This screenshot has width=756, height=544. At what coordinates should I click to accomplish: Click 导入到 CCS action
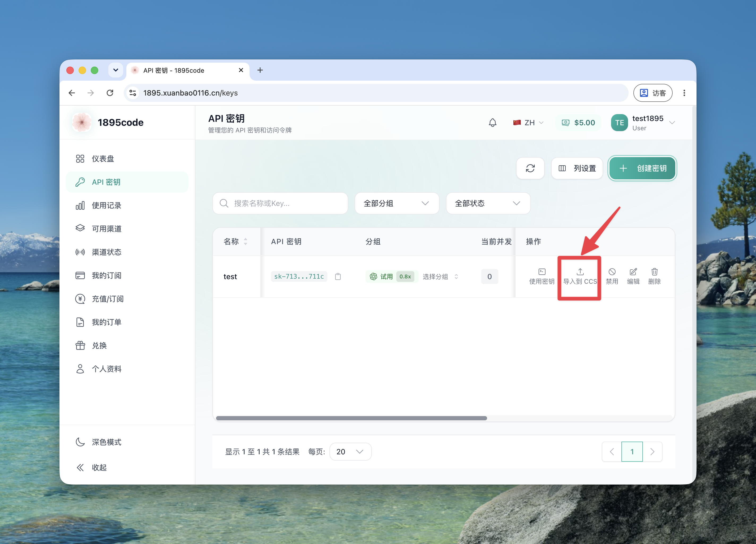pyautogui.click(x=580, y=277)
